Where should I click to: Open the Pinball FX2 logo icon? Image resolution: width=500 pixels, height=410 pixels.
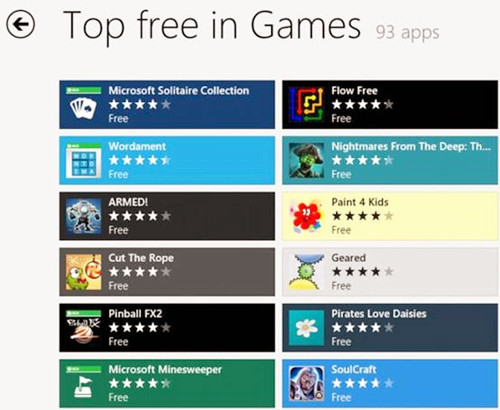[x=83, y=328]
